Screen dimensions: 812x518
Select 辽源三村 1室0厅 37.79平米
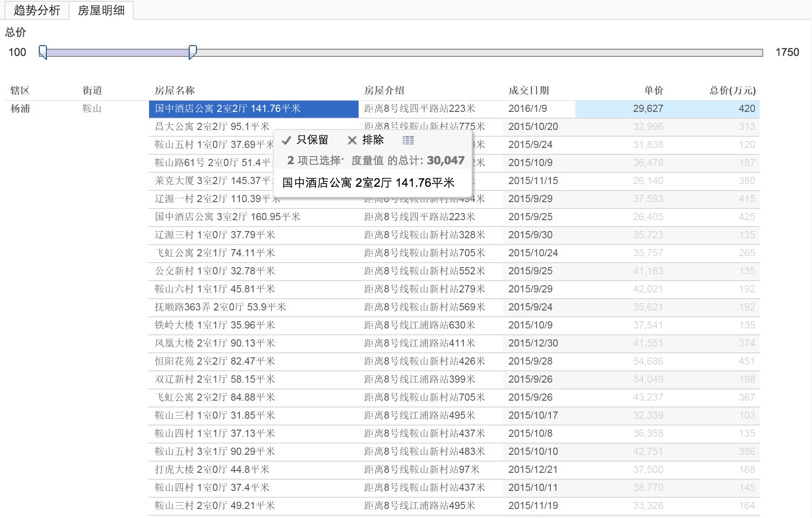[x=215, y=235]
